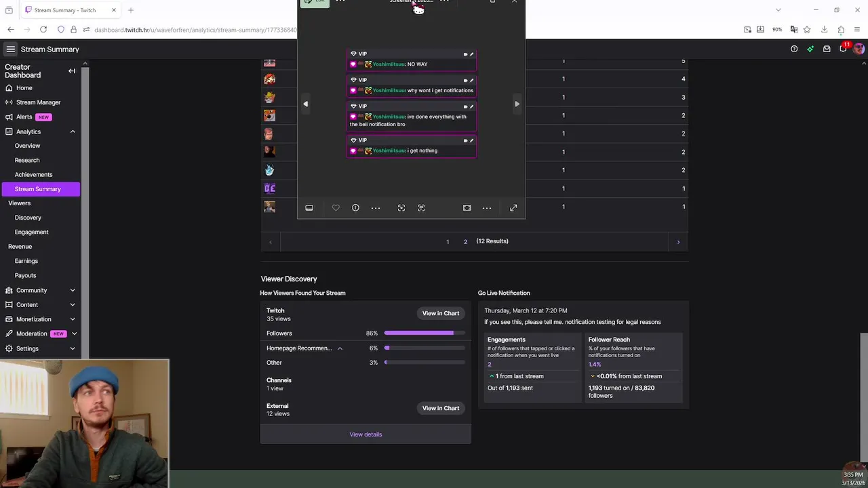Click the Homepage Recommendations 6% bar
The width and height of the screenshot is (868, 488).
pos(425,348)
